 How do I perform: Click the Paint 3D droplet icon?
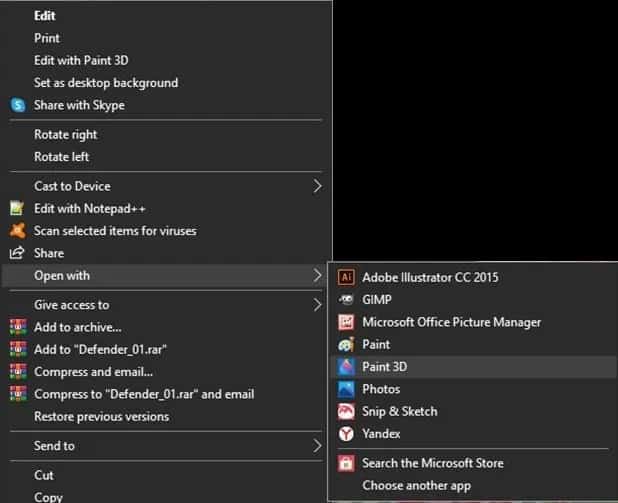(347, 367)
